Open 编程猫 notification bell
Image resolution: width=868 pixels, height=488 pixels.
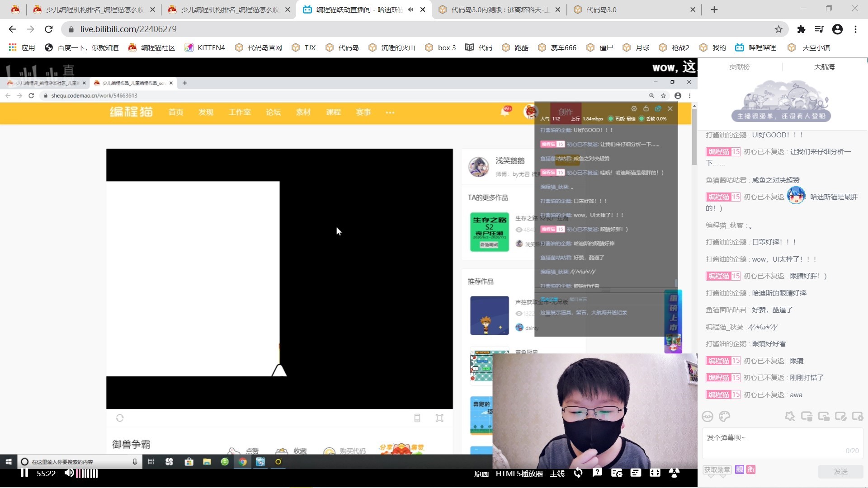pos(505,112)
